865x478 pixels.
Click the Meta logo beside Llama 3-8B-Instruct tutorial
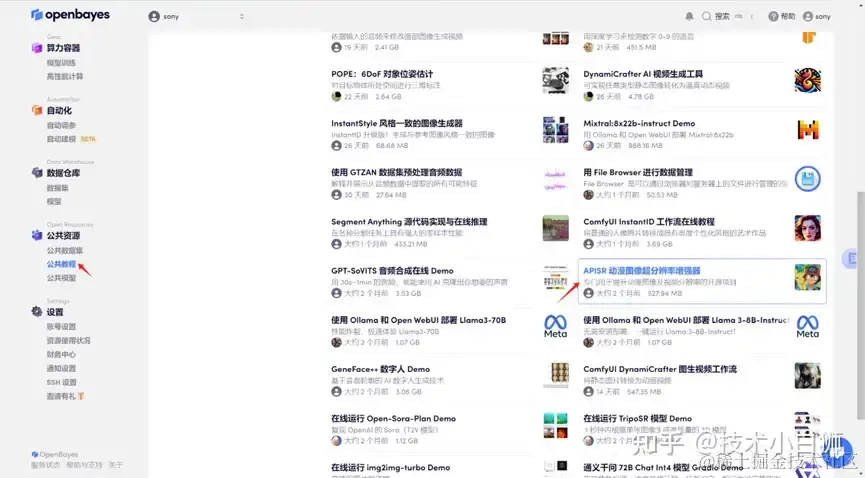tap(808, 326)
